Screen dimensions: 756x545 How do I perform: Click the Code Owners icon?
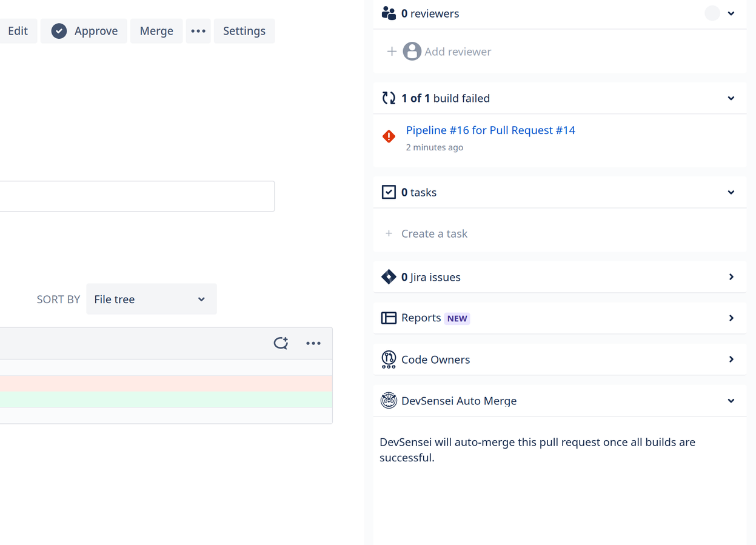(x=389, y=359)
